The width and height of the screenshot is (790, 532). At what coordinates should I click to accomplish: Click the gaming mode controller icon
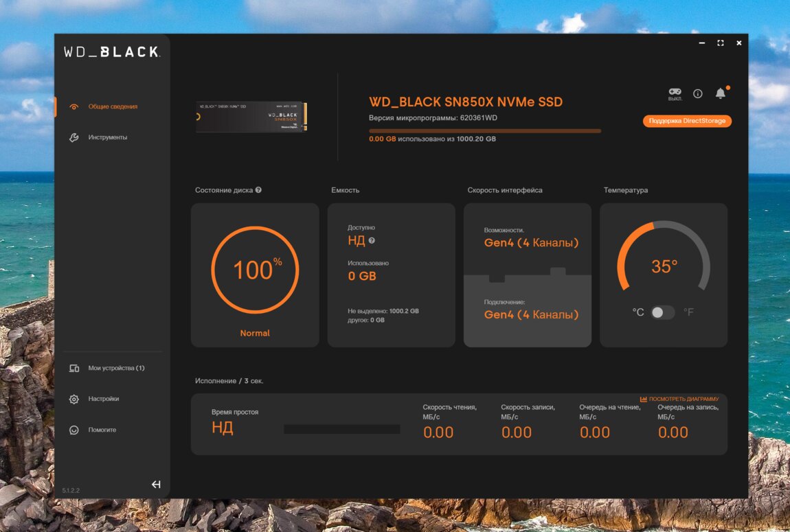pyautogui.click(x=675, y=92)
